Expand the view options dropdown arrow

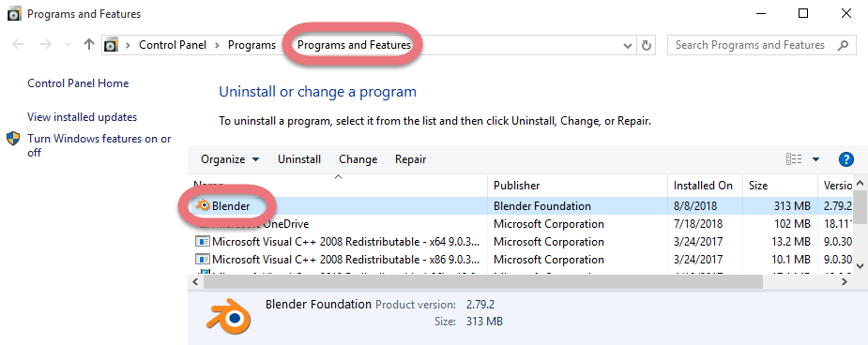[815, 159]
